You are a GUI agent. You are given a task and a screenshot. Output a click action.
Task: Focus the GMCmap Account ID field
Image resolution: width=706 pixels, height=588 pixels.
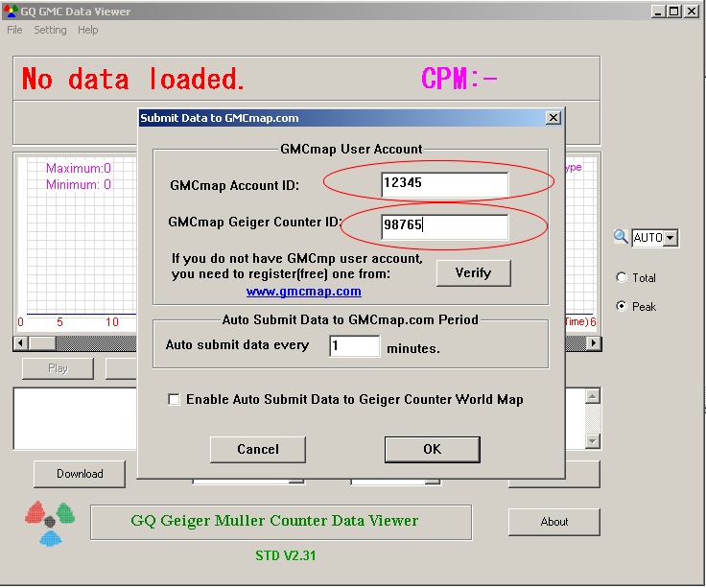coord(444,184)
